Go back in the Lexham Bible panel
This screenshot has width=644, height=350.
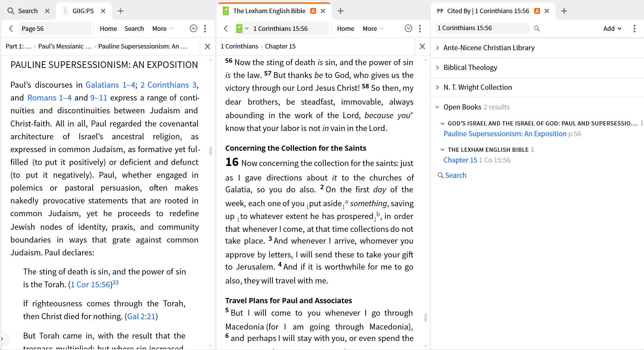pos(226,29)
